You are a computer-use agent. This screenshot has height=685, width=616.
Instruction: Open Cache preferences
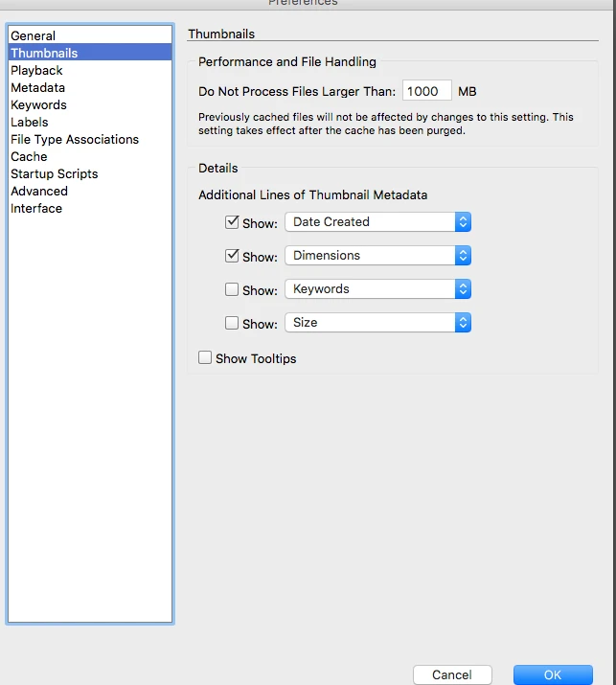coord(29,157)
